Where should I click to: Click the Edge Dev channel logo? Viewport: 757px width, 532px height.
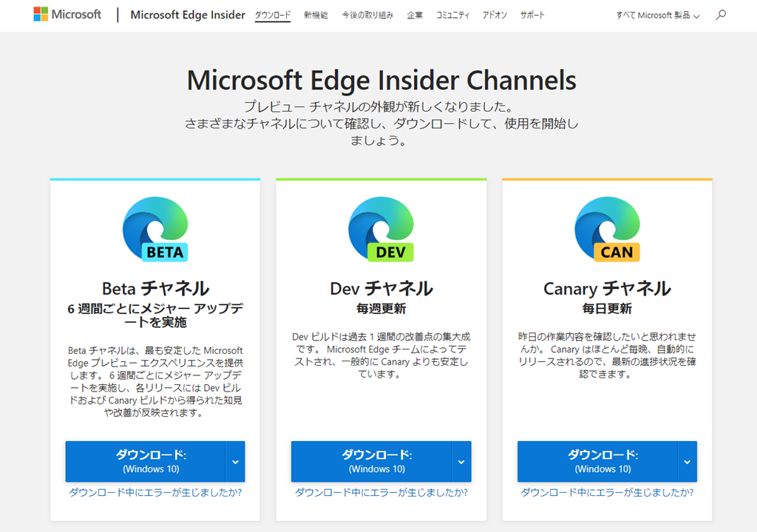[381, 229]
